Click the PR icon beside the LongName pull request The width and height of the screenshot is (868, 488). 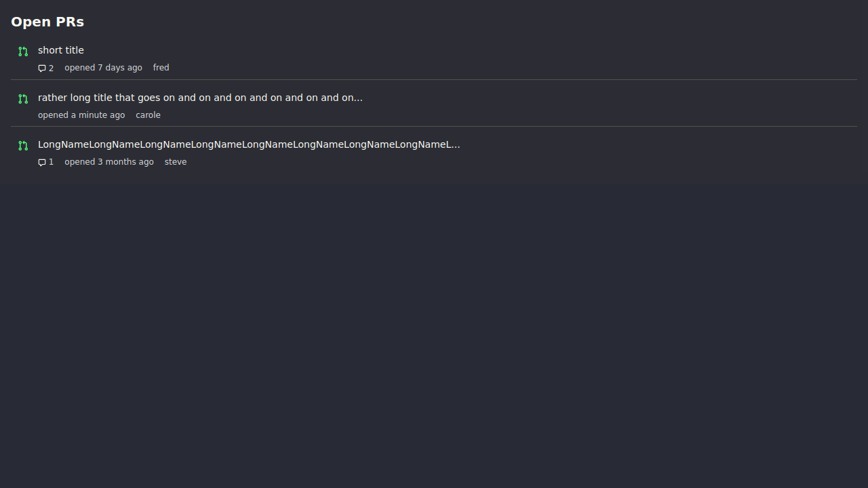(23, 146)
